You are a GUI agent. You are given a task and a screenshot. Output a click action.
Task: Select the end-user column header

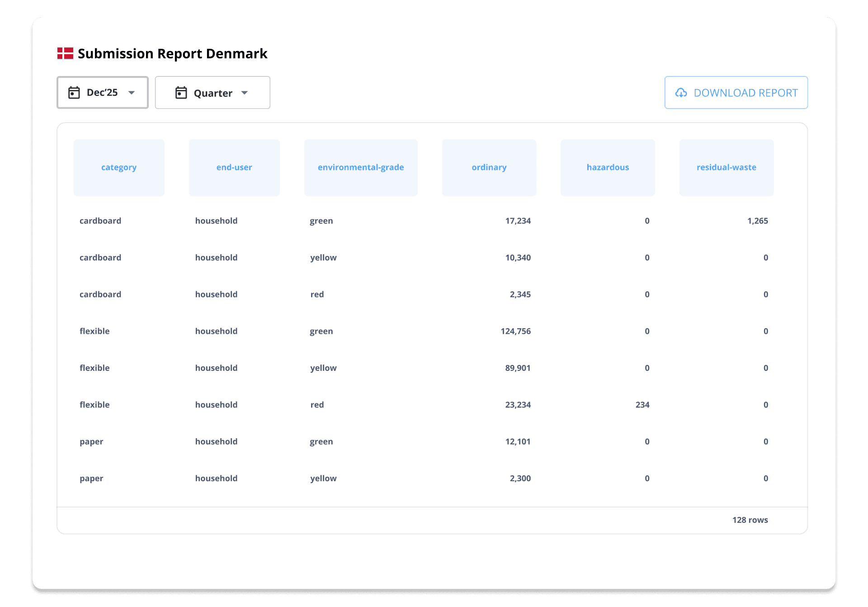[x=234, y=167]
